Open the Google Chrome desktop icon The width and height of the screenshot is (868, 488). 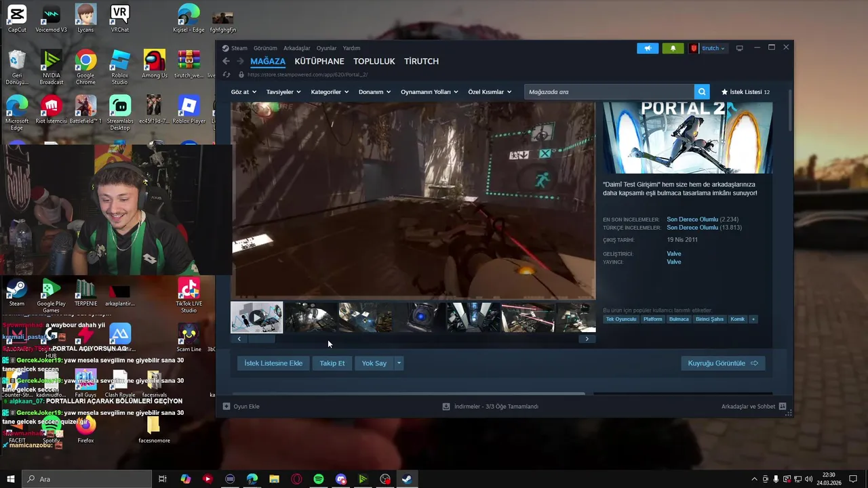[85, 67]
